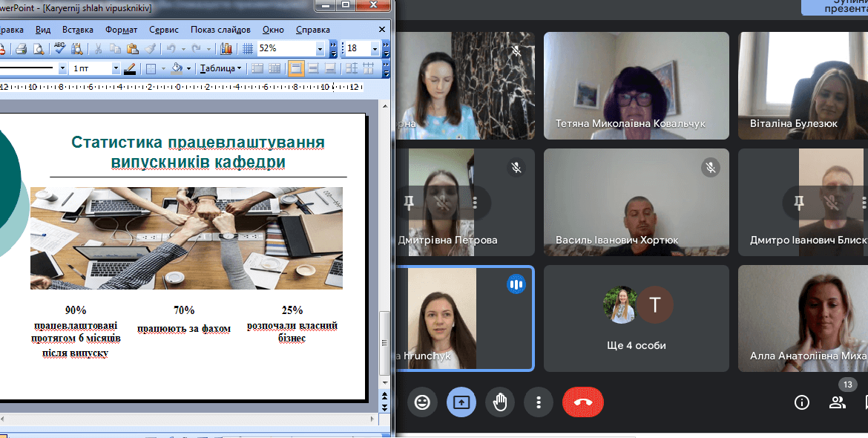Select Тетяна Миколаївна Ковальчук video tile
This screenshot has width=868, height=438.
tap(636, 86)
